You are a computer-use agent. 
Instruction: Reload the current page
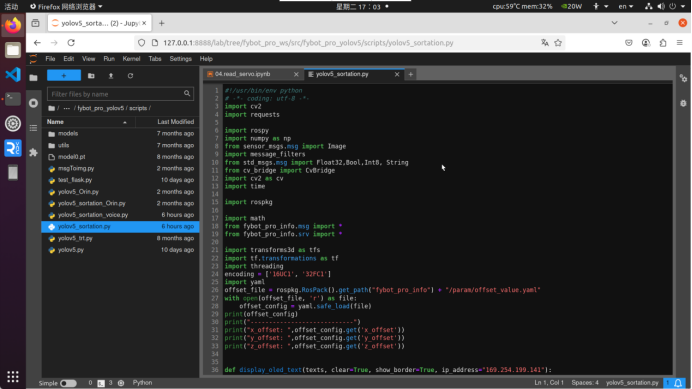click(71, 43)
